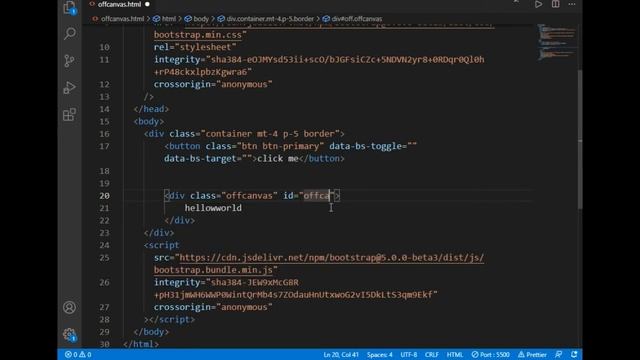Click Ln 20, Col 41 in status bar
Viewport: 640px width, 360px height.
(x=341, y=354)
